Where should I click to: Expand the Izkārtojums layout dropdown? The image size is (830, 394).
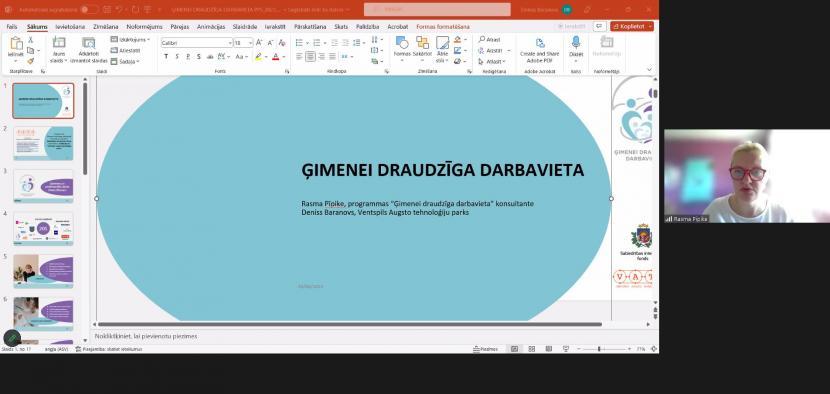tap(130, 40)
